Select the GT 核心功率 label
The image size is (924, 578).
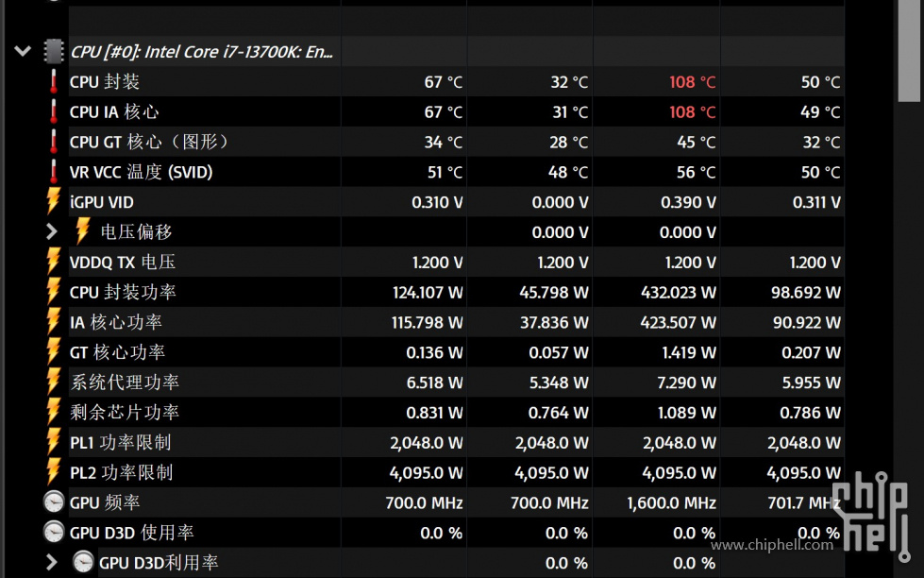[x=117, y=352]
